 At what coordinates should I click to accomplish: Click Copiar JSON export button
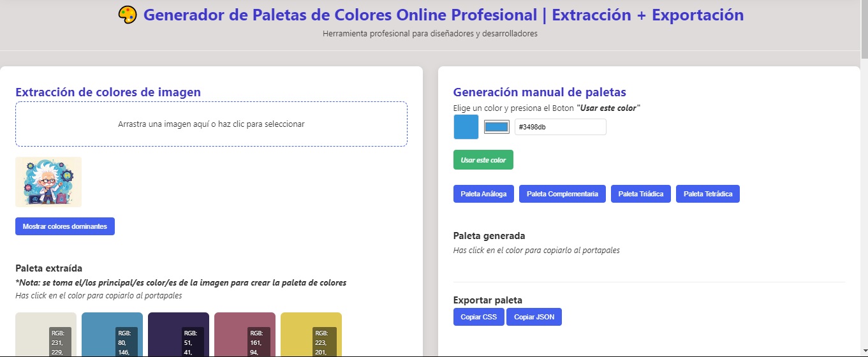(x=534, y=317)
